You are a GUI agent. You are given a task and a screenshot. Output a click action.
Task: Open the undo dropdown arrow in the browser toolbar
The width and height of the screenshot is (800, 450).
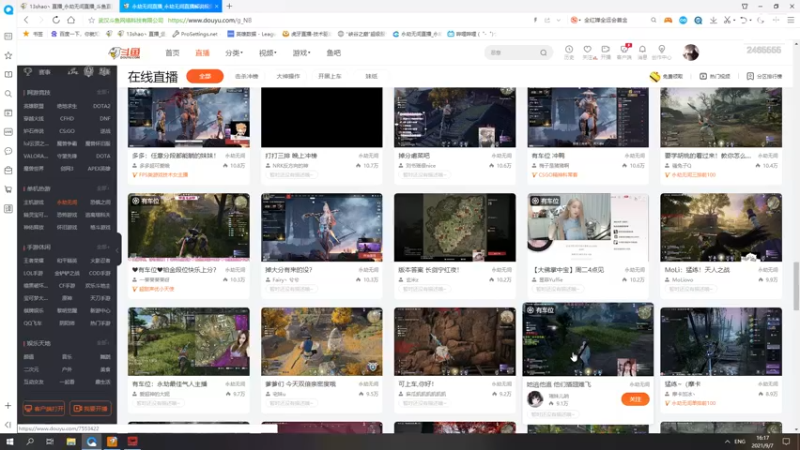[x=750, y=20]
